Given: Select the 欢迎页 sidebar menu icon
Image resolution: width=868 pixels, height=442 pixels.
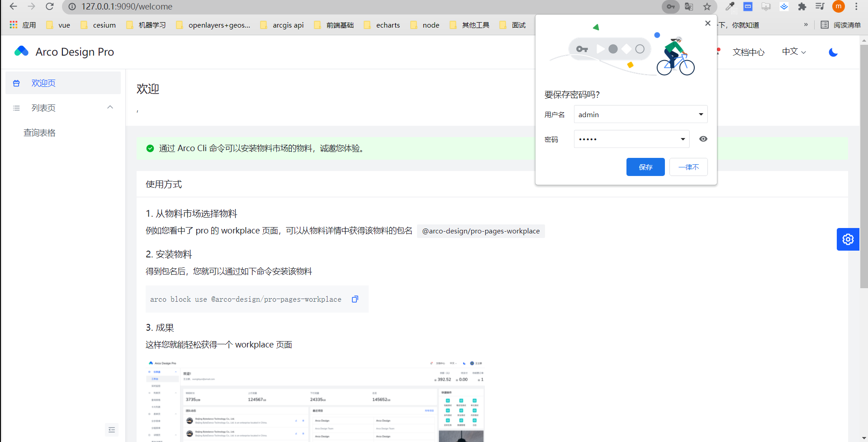Looking at the screenshot, I should point(16,83).
